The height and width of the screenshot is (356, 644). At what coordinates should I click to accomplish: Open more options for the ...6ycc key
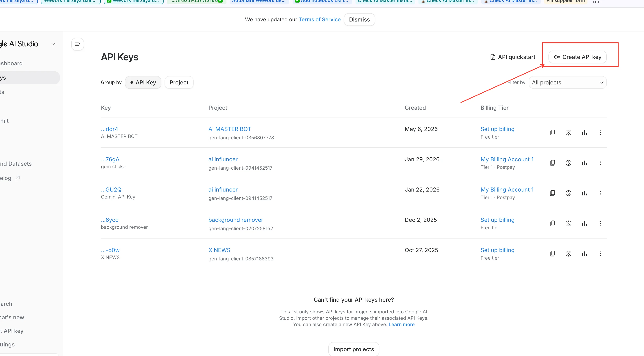point(600,223)
